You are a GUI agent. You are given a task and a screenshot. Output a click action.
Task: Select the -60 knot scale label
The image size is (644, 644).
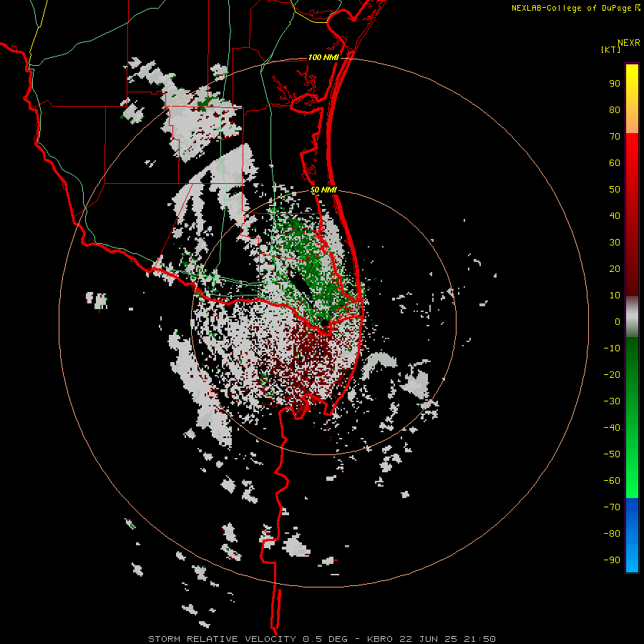tap(612, 481)
